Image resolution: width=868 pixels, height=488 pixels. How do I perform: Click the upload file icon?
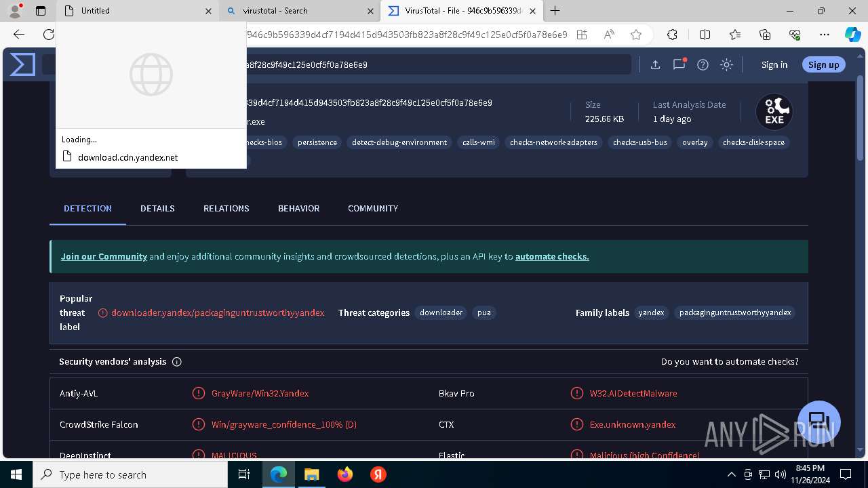point(655,64)
